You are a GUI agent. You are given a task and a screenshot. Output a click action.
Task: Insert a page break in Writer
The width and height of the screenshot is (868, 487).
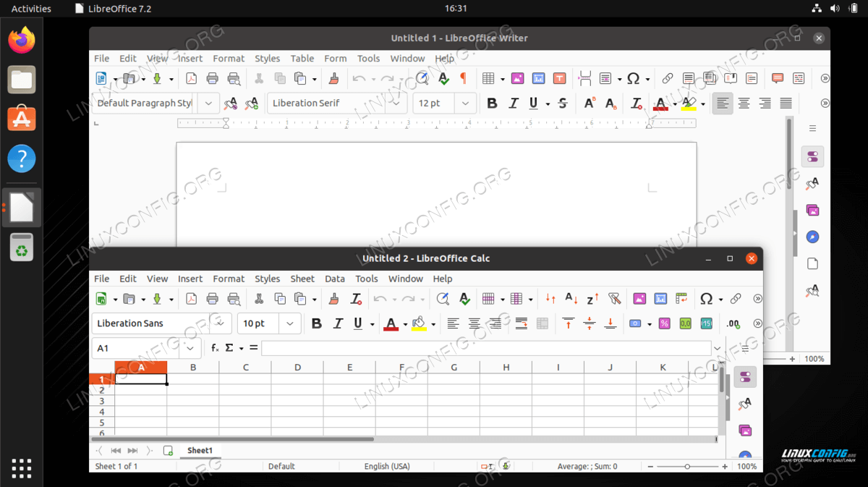585,79
